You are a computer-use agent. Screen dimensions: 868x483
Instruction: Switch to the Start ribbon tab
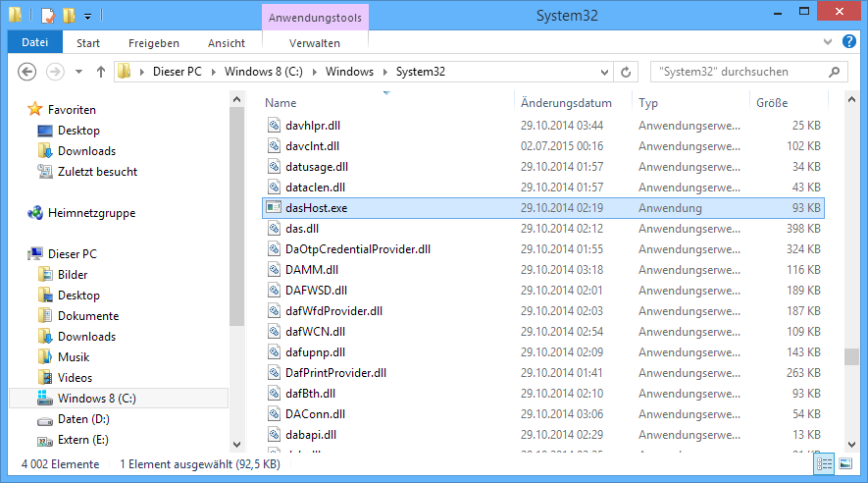(88, 43)
